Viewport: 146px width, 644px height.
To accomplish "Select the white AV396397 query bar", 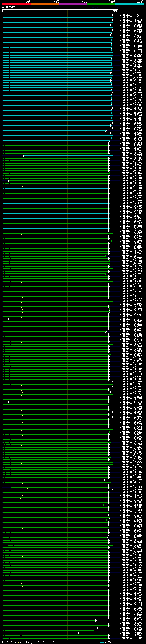I will pyautogui.click(x=60, y=9).
